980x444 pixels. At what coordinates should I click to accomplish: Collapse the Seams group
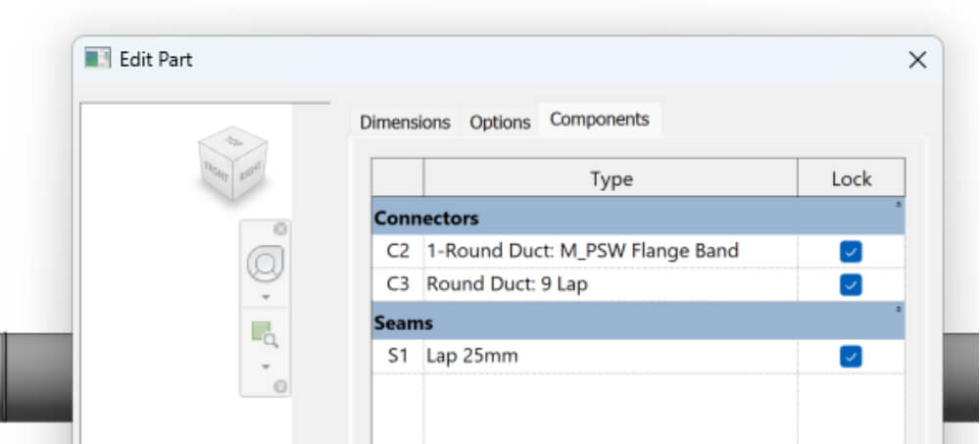(x=898, y=310)
